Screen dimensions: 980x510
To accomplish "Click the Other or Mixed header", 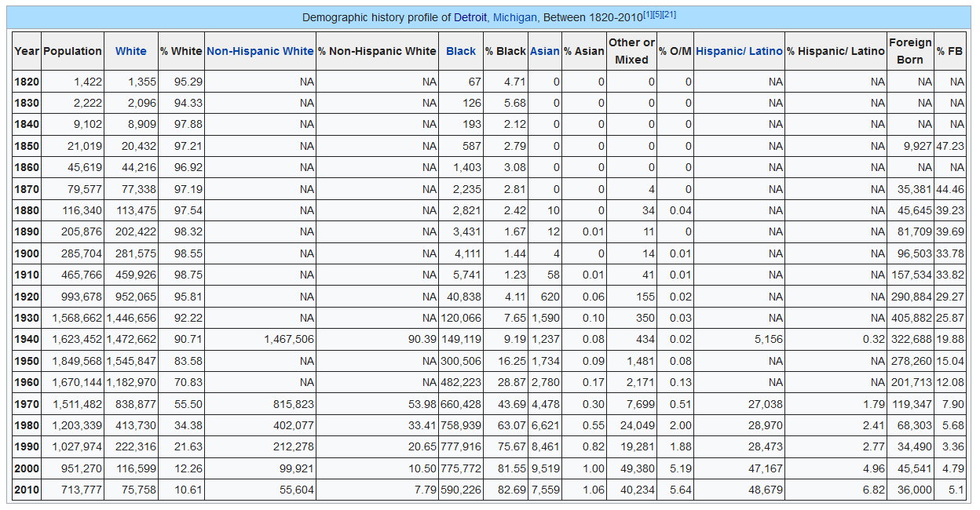I will 631,51.
